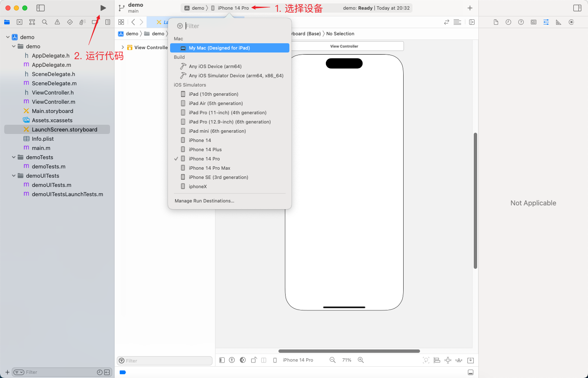Open the 71% zoom level menu
Viewport: 588px width, 378px height.
pos(346,360)
